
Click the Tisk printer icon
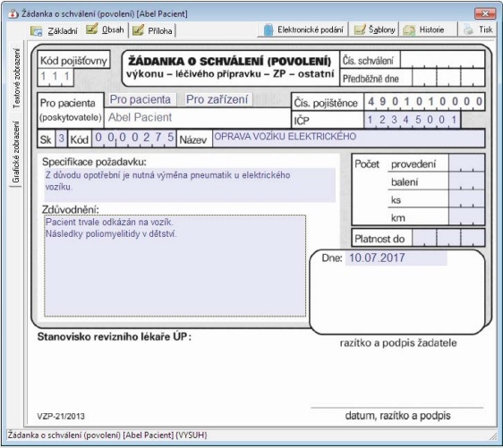point(468,30)
